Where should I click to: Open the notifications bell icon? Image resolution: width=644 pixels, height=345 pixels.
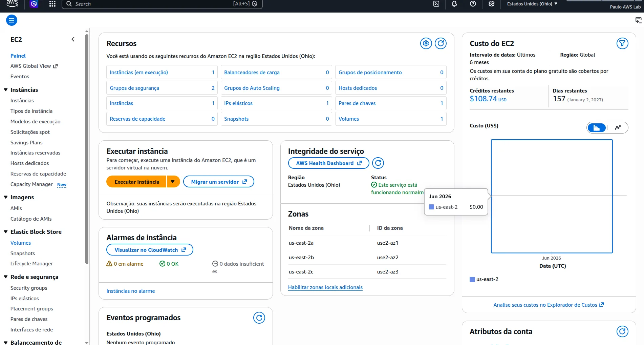(454, 4)
